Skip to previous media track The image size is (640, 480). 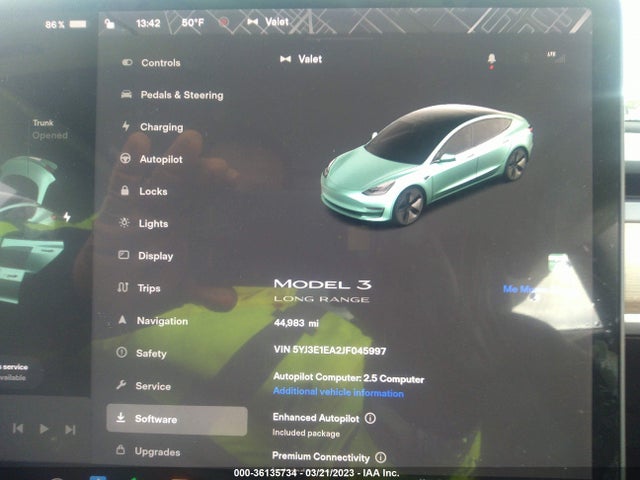[x=18, y=428]
